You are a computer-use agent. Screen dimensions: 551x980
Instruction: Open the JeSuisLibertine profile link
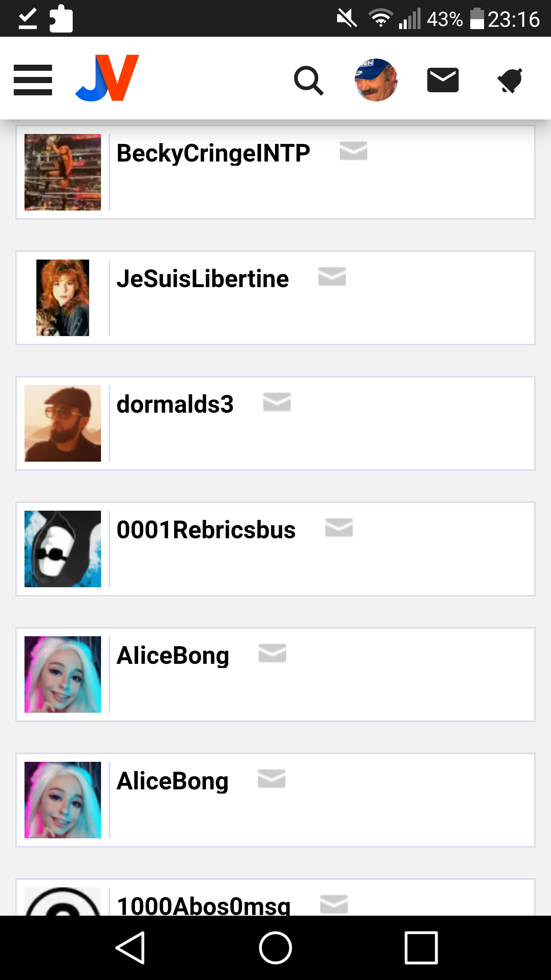pos(202,279)
